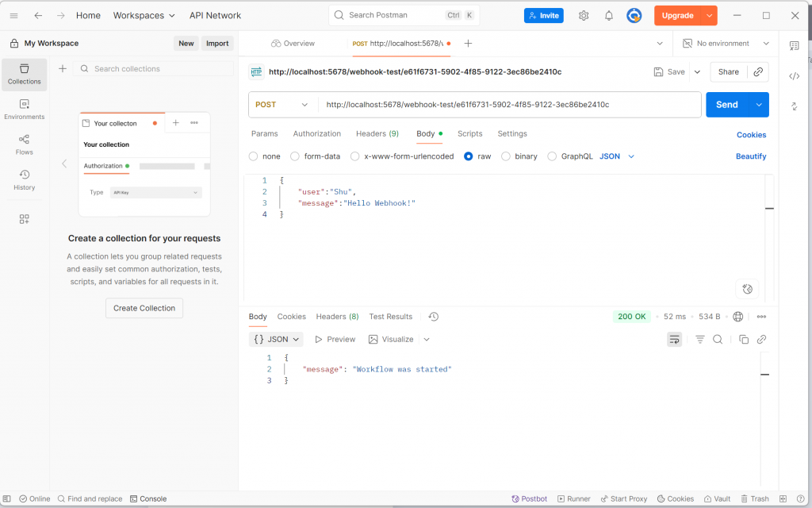Select the GraphQL body radio
Viewport: 812px width, 508px height.
tap(552, 156)
